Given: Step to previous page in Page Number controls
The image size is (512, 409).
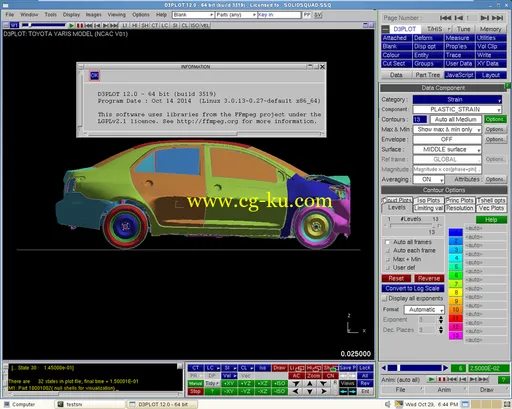Looking at the screenshot, I should (459, 18).
